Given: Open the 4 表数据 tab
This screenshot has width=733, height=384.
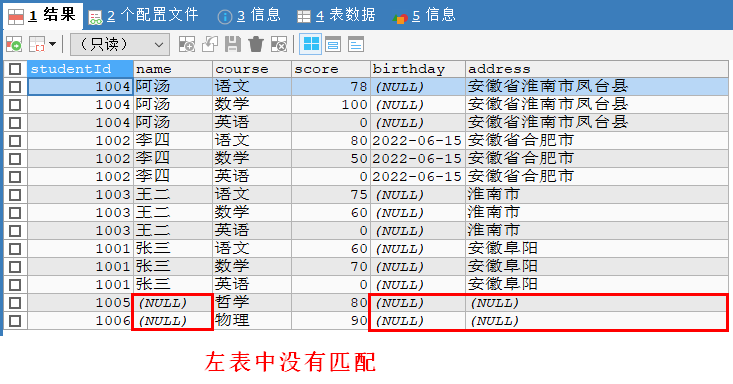Looking at the screenshot, I should click(336, 15).
